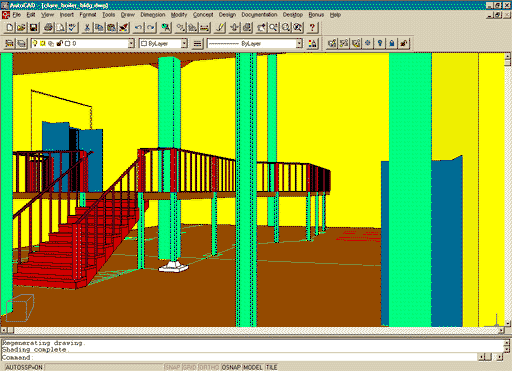The image size is (512, 371).
Task: Select the Match Properties paintbrush icon
Action: point(124,27)
